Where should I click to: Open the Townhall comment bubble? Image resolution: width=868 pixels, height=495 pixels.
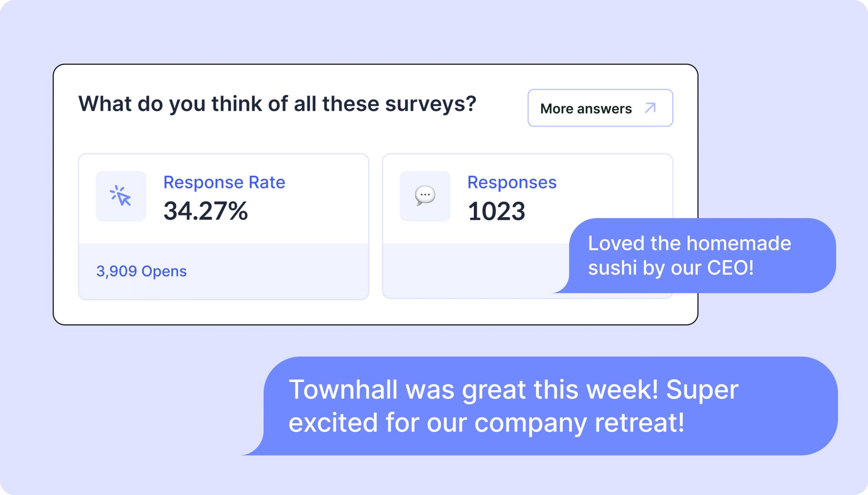(539, 406)
